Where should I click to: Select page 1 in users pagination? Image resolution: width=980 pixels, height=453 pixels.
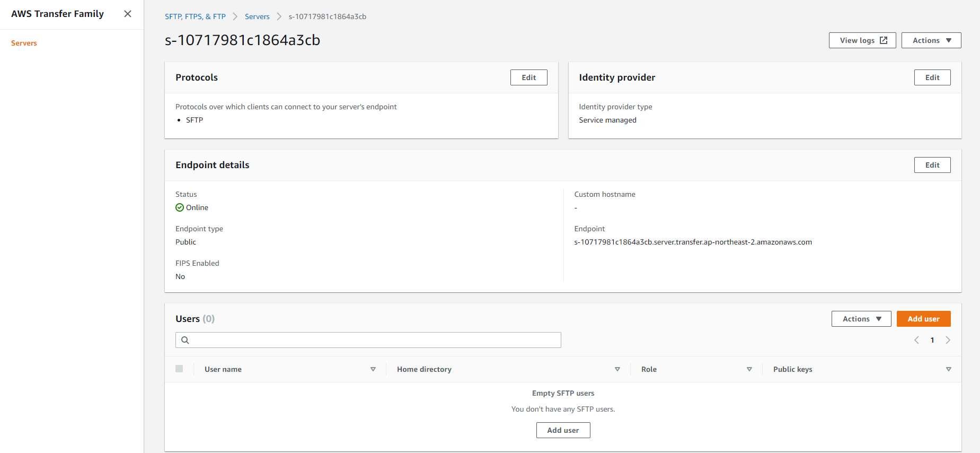click(932, 340)
